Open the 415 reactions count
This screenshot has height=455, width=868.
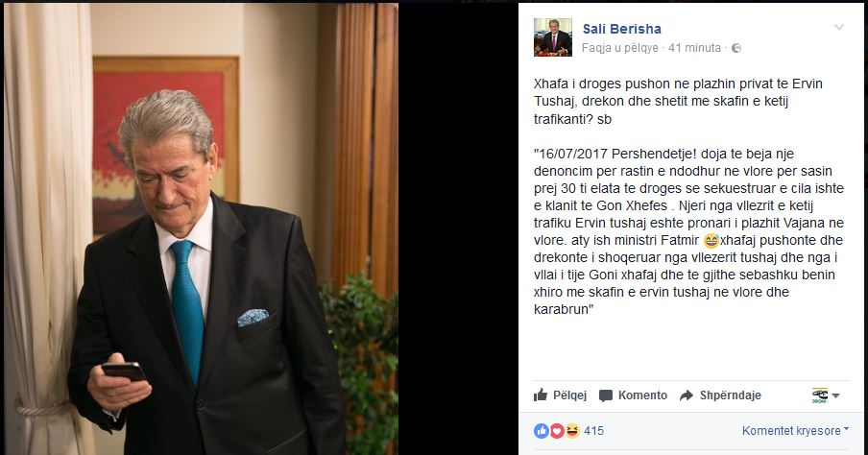593,431
